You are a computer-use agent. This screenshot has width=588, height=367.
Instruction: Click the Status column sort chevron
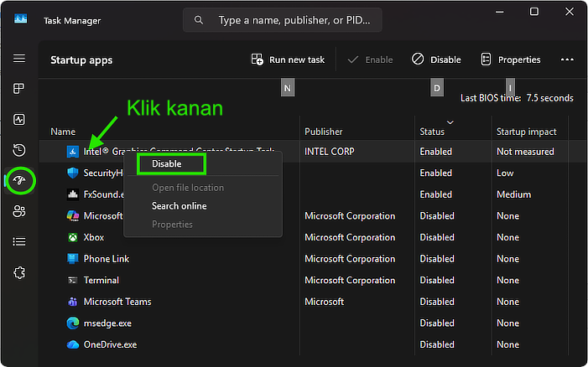pyautogui.click(x=450, y=122)
